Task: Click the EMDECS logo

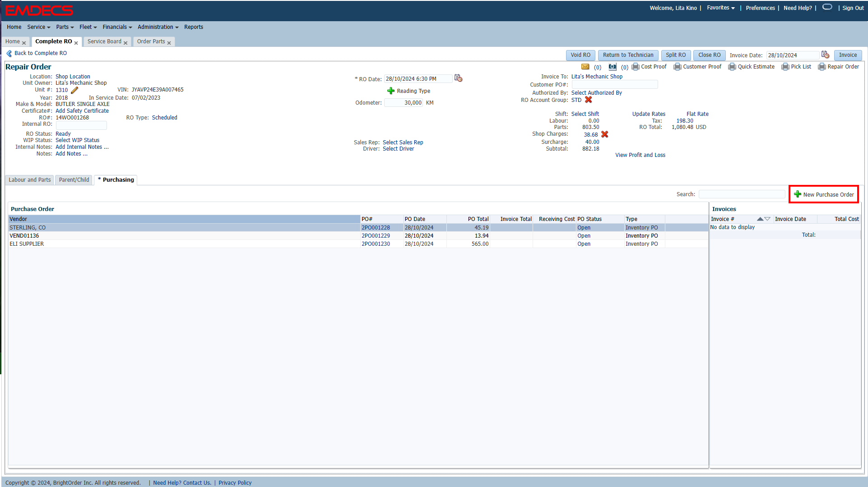Action: [x=39, y=10]
